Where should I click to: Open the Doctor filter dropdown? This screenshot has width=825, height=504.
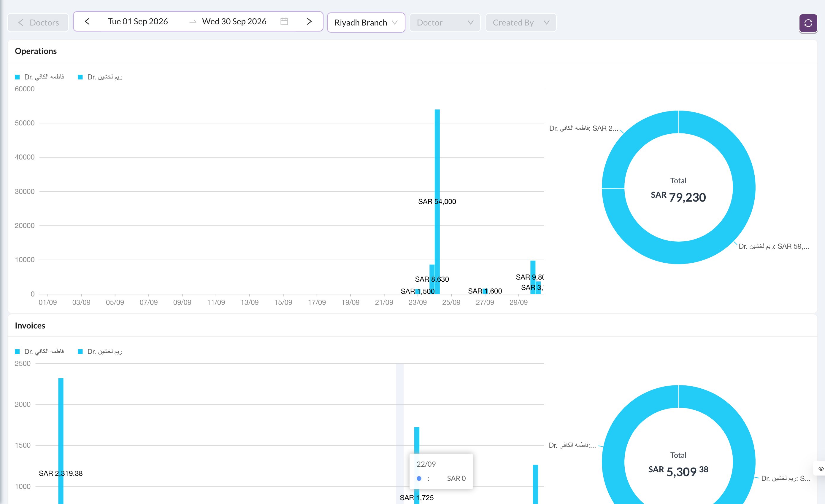pyautogui.click(x=445, y=23)
